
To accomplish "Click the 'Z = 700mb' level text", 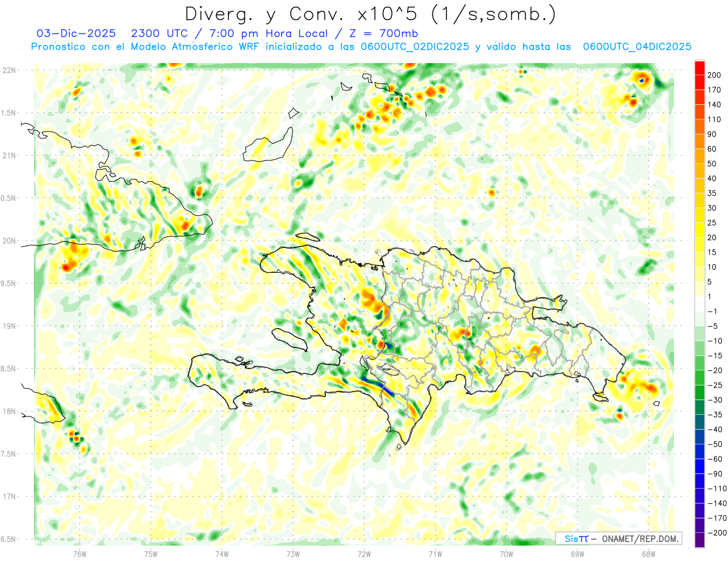I will pos(385,33).
